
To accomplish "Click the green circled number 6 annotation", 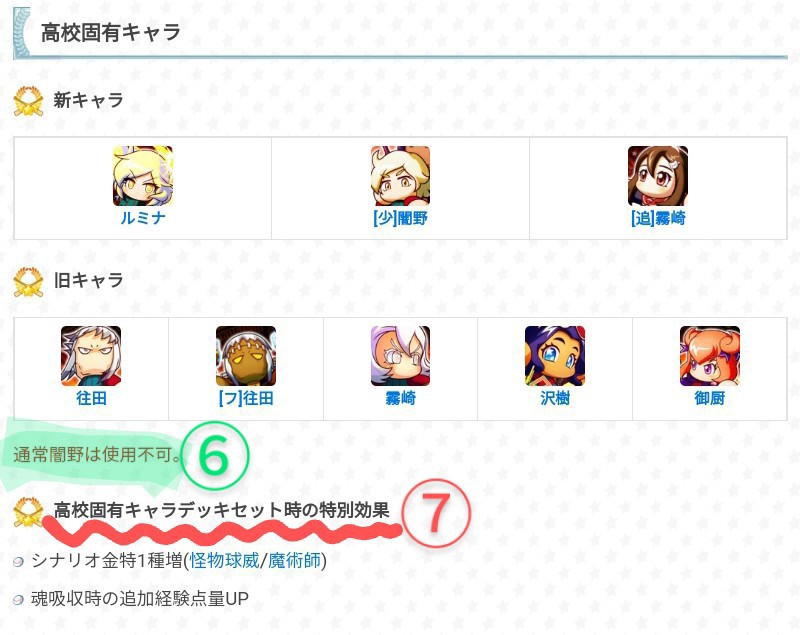I will [x=214, y=455].
